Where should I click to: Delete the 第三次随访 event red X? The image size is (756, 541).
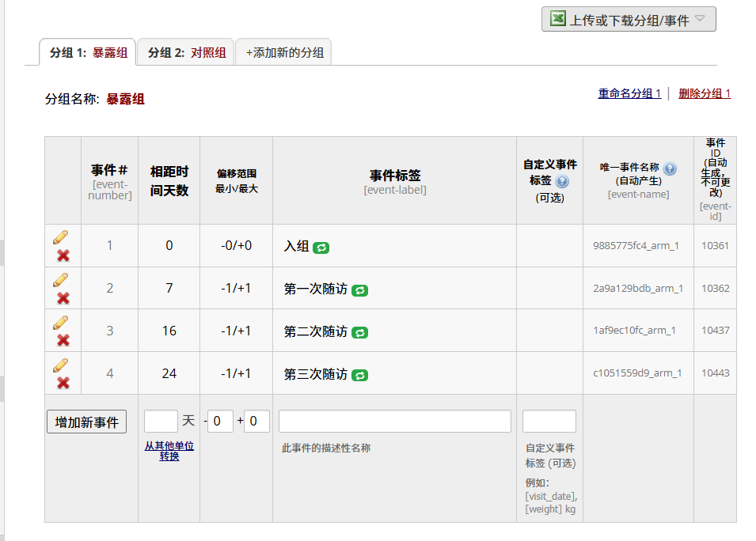coord(63,383)
